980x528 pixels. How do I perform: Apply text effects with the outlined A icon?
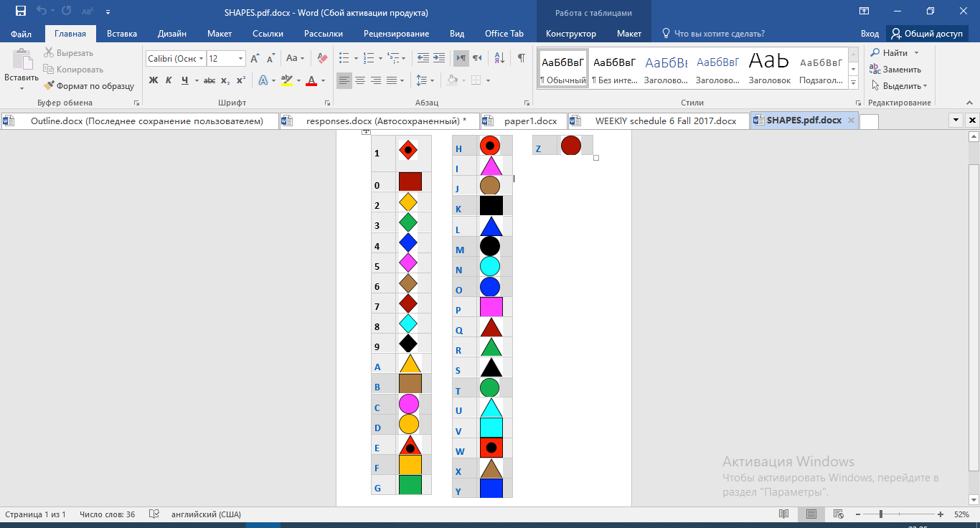point(263,80)
